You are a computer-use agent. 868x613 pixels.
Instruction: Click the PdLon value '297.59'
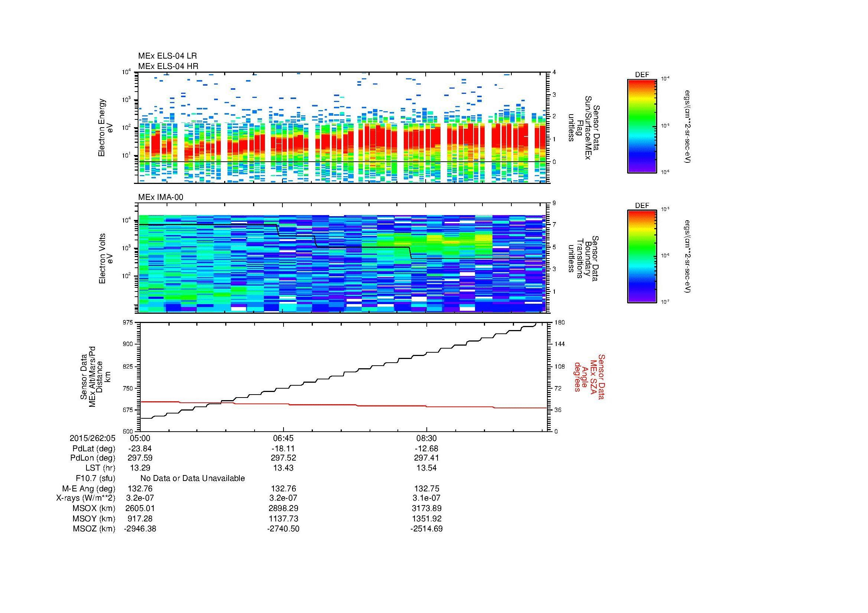[x=140, y=458]
